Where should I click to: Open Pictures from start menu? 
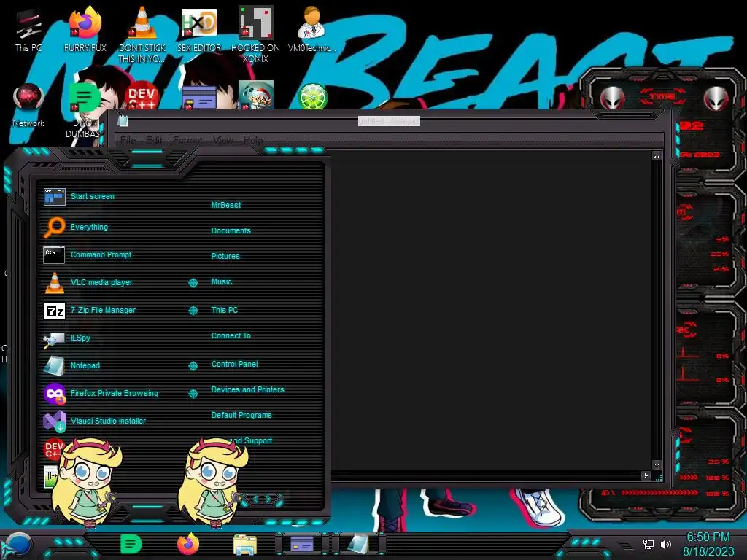[x=225, y=256]
